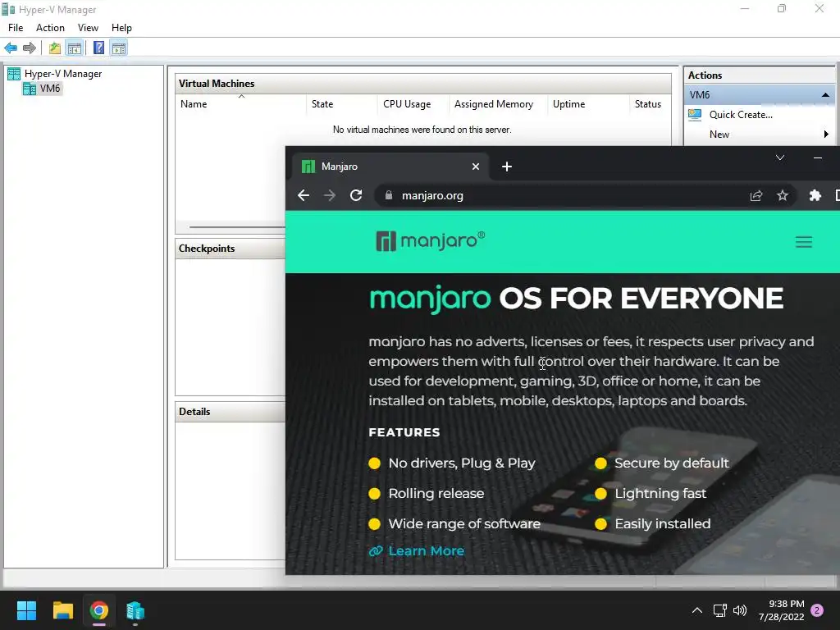This screenshot has height=630, width=840.
Task: Open Chrome extensions puzzle icon
Action: (x=815, y=195)
